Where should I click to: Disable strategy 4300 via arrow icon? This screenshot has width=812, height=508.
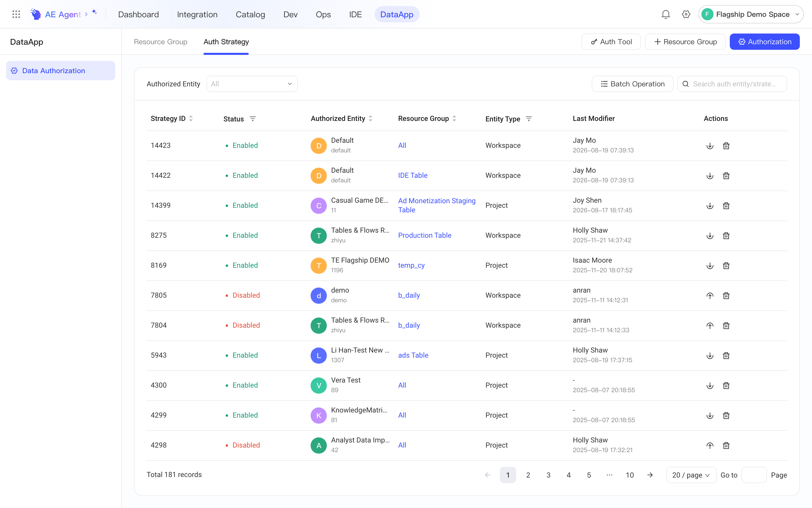coord(710,385)
